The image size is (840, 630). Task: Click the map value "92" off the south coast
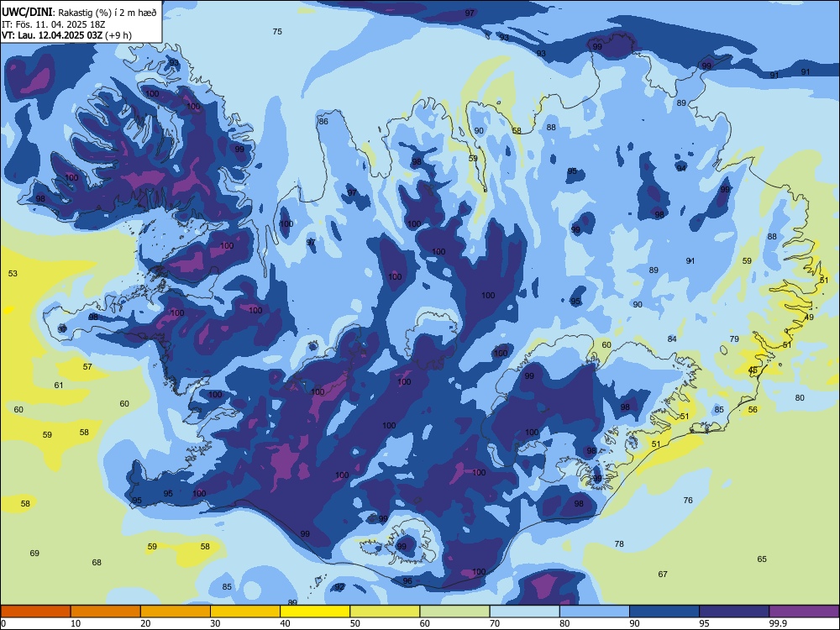pyautogui.click(x=339, y=587)
